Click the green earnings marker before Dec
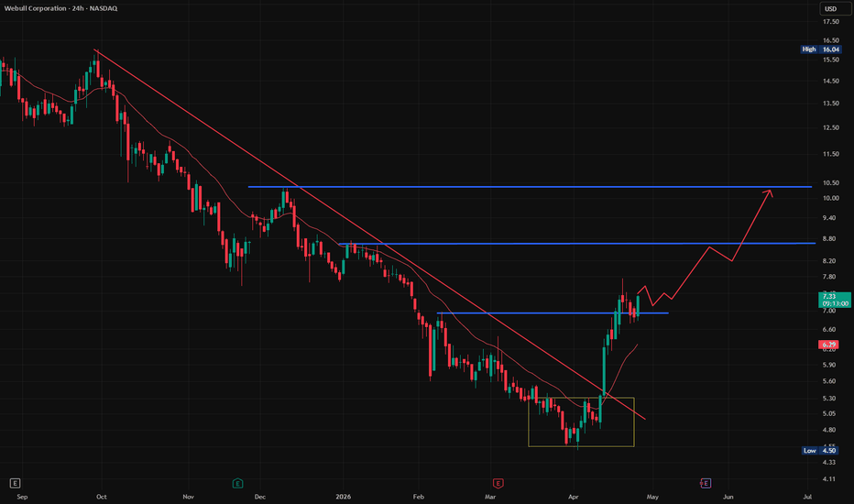The image size is (854, 504). point(237,483)
